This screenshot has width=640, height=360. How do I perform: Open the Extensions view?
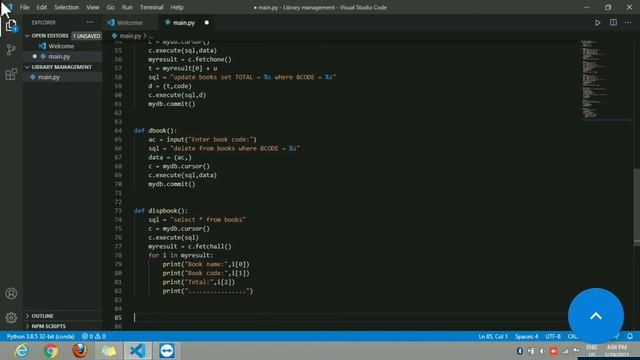(11, 74)
